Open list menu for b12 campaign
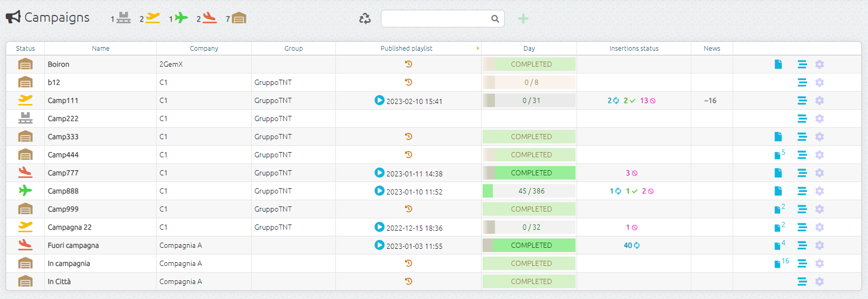This screenshot has height=299, width=868. (802, 82)
